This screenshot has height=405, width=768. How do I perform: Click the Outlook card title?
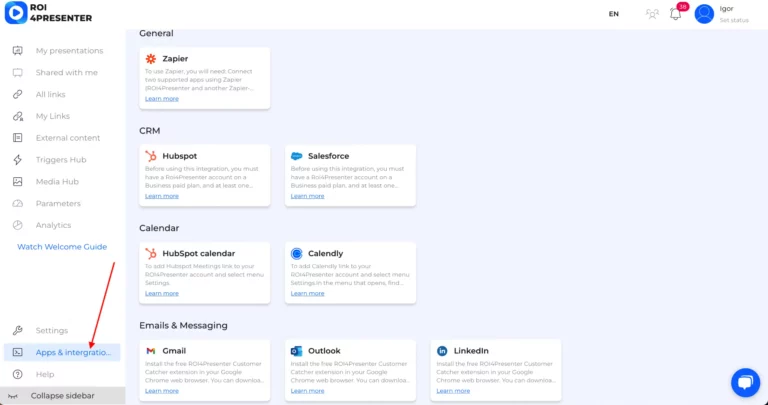[324, 351]
